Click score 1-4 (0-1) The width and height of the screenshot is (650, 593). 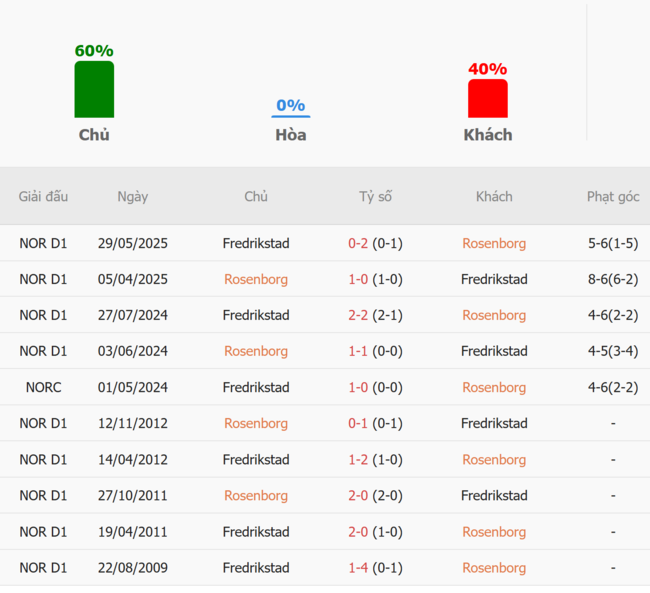pyautogui.click(x=375, y=567)
